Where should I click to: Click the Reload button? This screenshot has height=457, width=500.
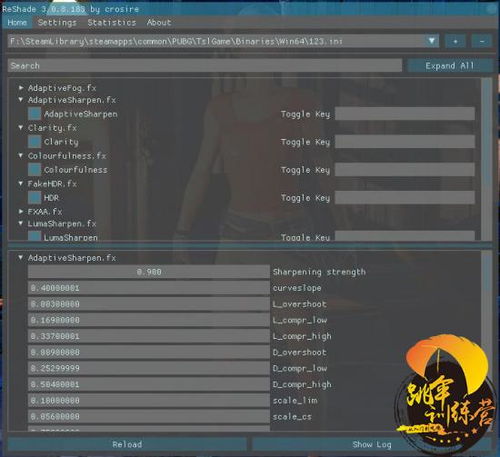pyautogui.click(x=127, y=444)
